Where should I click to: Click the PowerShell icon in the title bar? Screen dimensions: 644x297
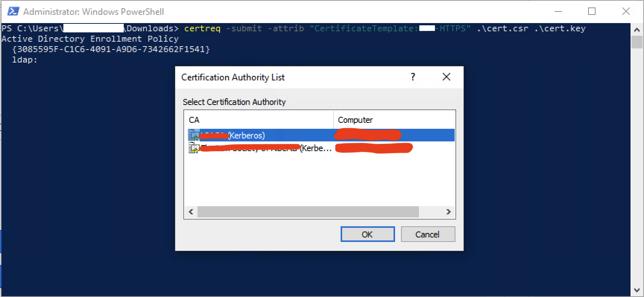[x=13, y=12]
